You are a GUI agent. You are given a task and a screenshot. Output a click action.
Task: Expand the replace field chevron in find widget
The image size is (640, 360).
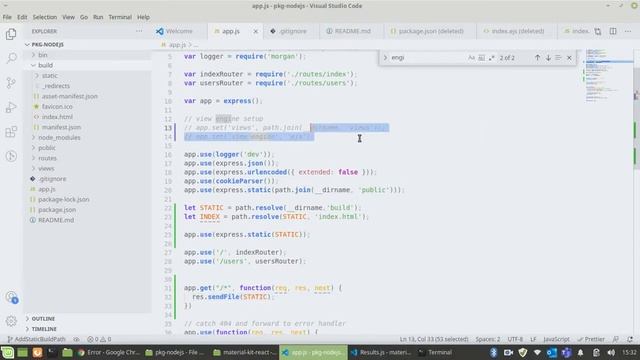(385, 58)
